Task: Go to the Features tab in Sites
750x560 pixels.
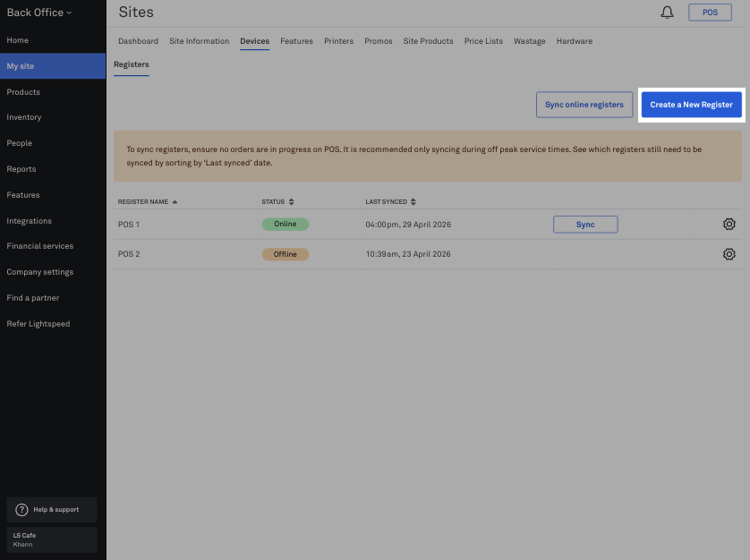Action: (x=296, y=41)
